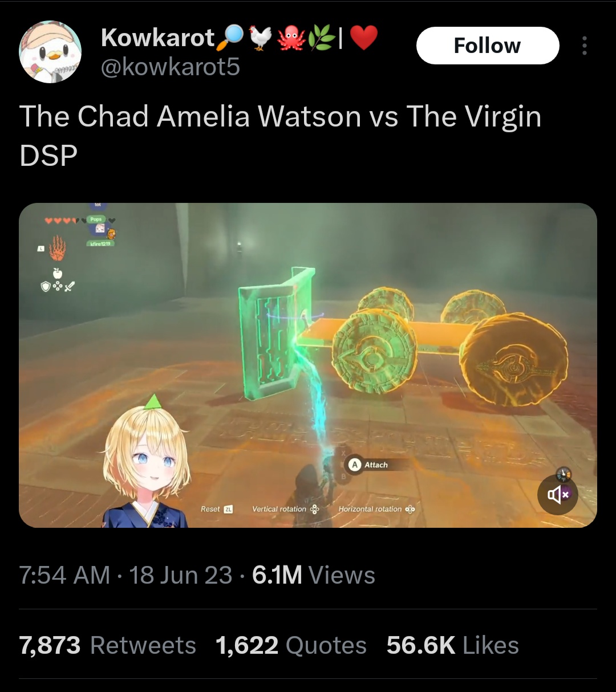Click the three-dot more options icon
Viewport: 616px width, 692px height.
[584, 46]
